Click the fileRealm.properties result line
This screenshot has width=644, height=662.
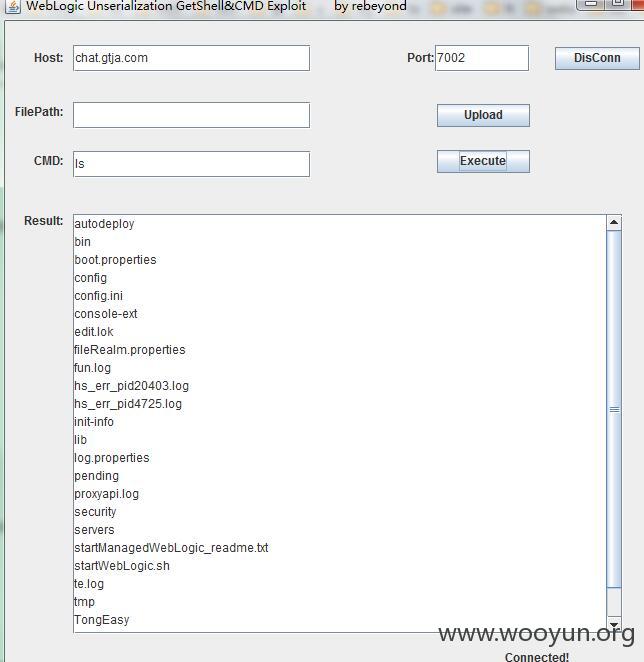coord(130,350)
